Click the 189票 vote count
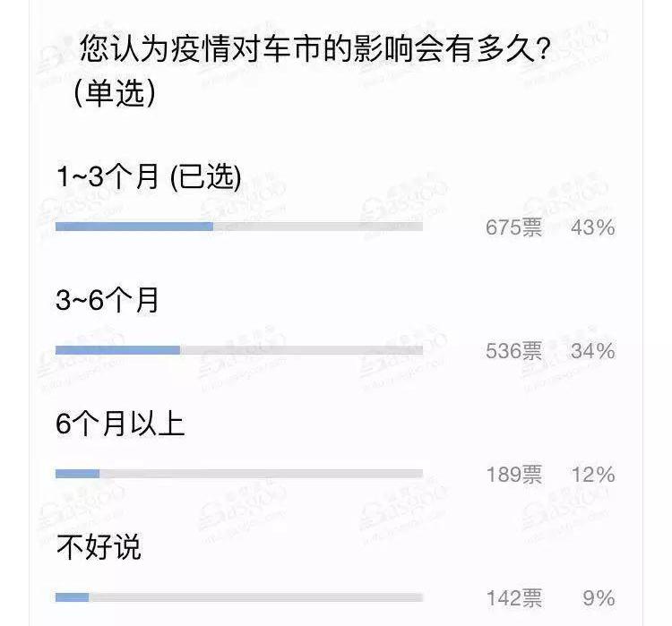The width and height of the screenshot is (672, 626). click(513, 474)
